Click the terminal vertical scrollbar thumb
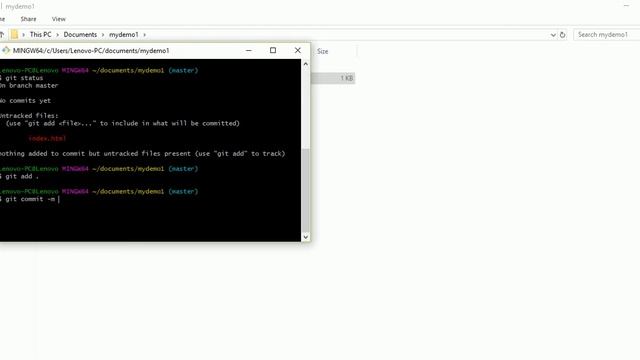This screenshot has height=360, width=640. pos(305,190)
